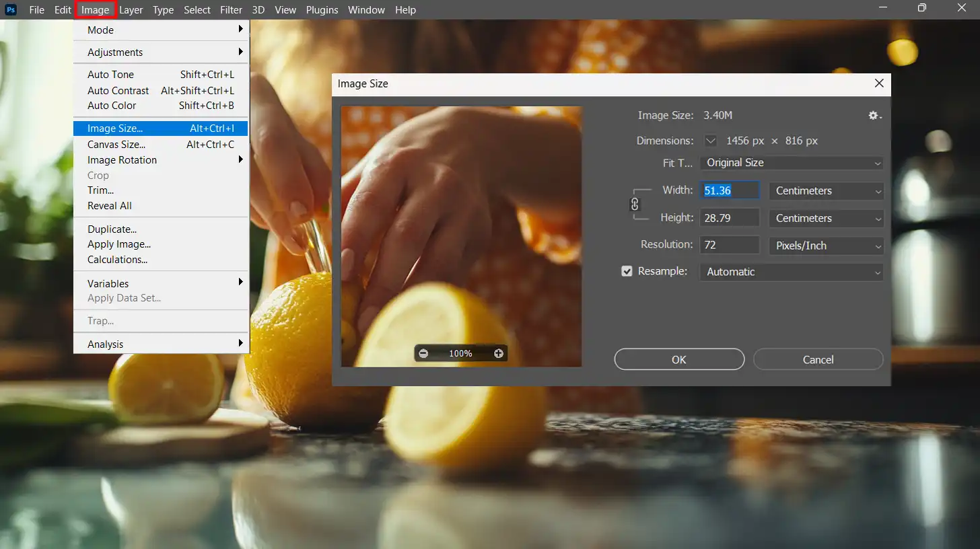
Task: Choose Calculations... menu item
Action: [x=161, y=260]
